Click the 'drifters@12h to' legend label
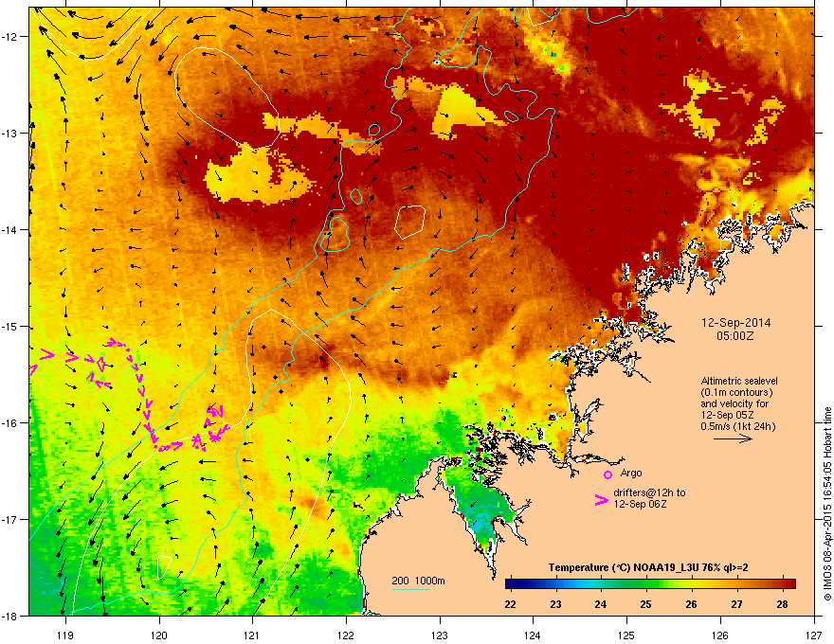834x644 pixels. click(x=649, y=492)
